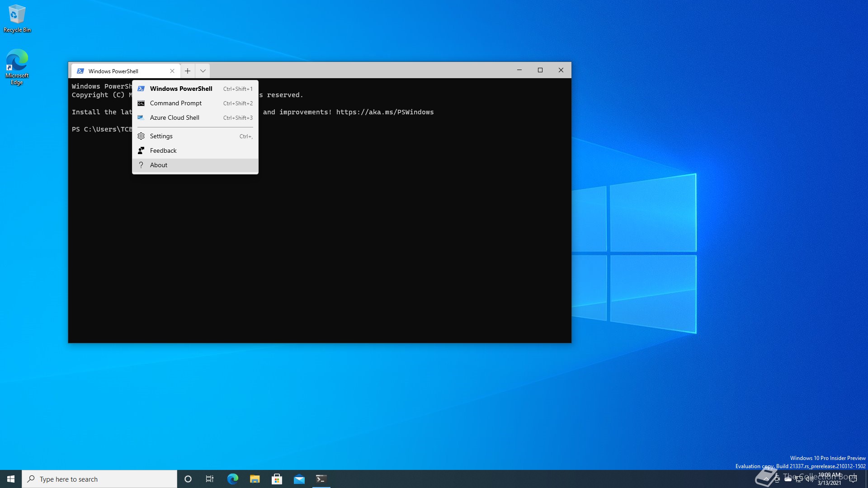Open File Explorer from the taskbar

255,479
